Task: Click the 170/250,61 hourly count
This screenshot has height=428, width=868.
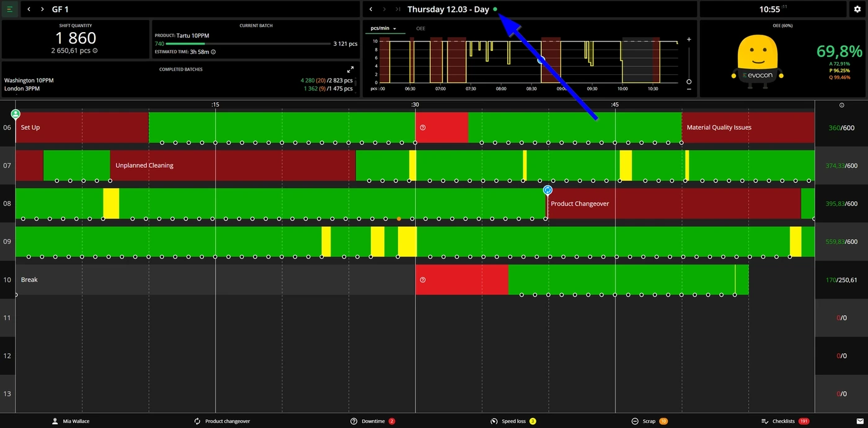Action: tap(842, 280)
